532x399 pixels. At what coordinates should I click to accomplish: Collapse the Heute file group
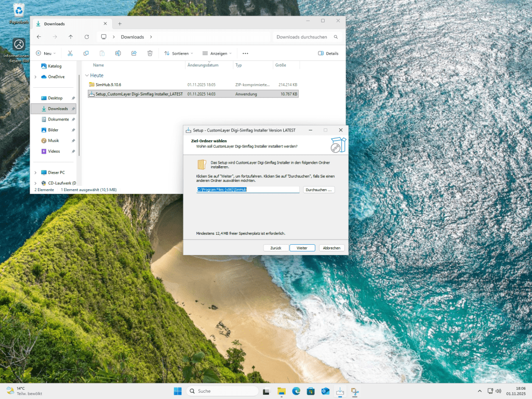87,75
